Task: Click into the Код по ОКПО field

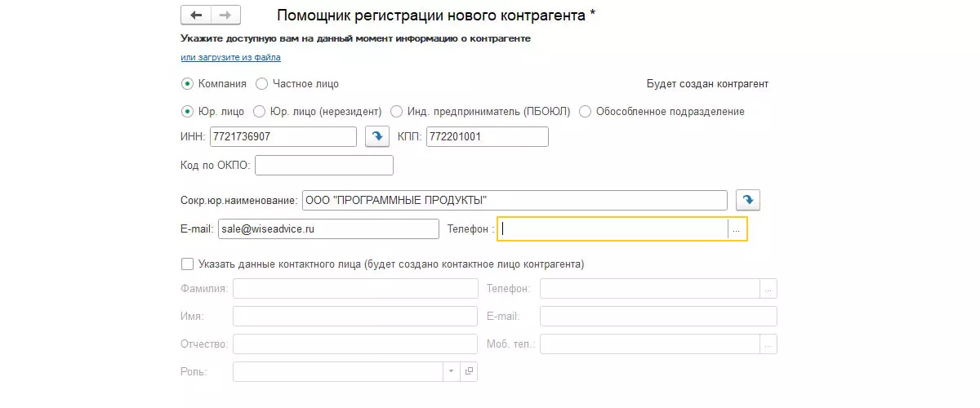Action: [x=324, y=166]
